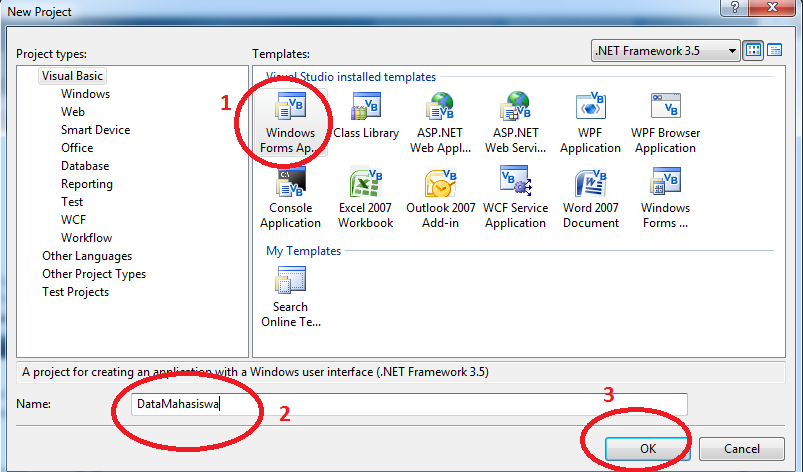Screen dimensions: 803x472
Task: Select Test project type
Action: tap(72, 202)
